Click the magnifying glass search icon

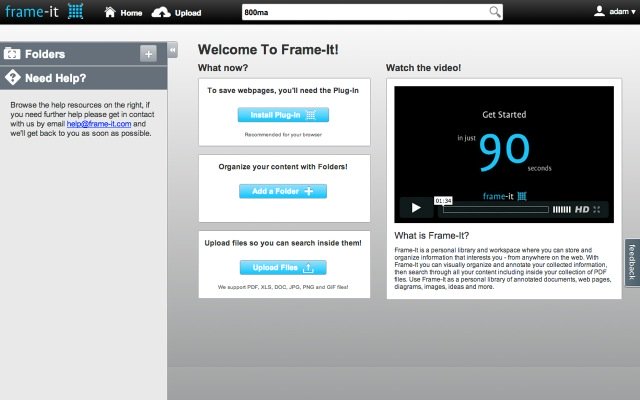[494, 12]
